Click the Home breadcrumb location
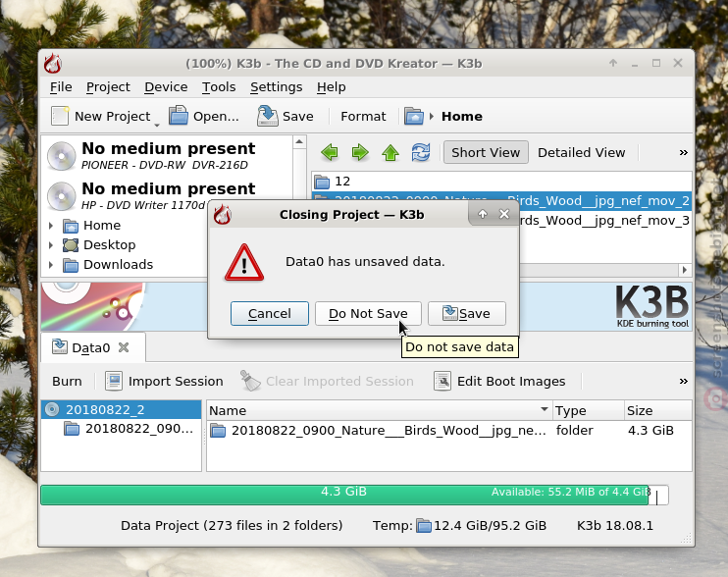The height and width of the screenshot is (577, 728). [462, 116]
